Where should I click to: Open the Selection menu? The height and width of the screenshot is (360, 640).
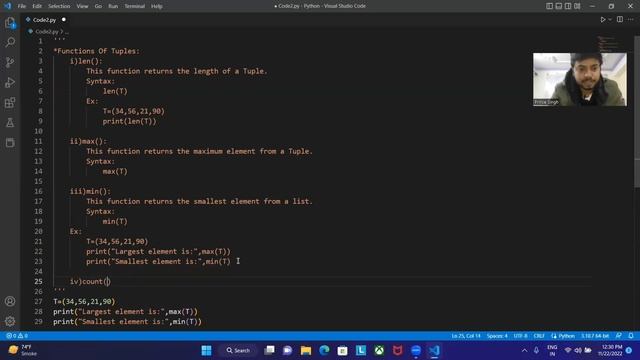click(59, 6)
